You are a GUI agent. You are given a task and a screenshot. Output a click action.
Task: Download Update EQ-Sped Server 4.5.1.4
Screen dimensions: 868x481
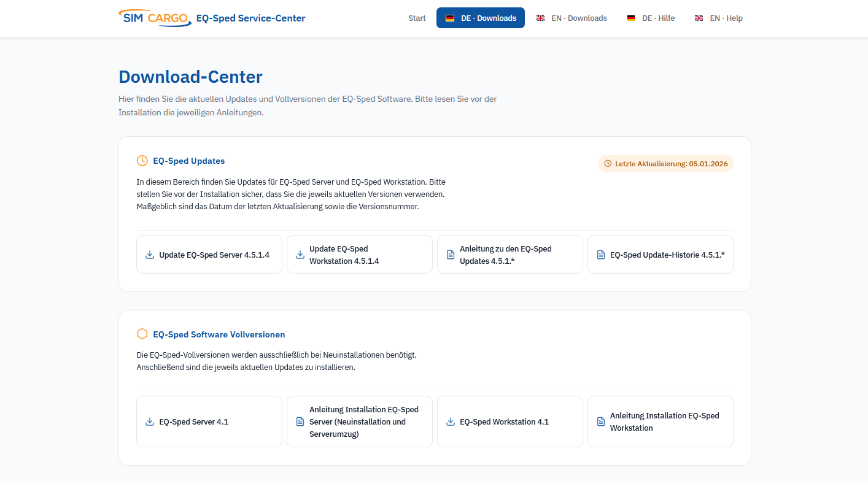click(x=209, y=254)
